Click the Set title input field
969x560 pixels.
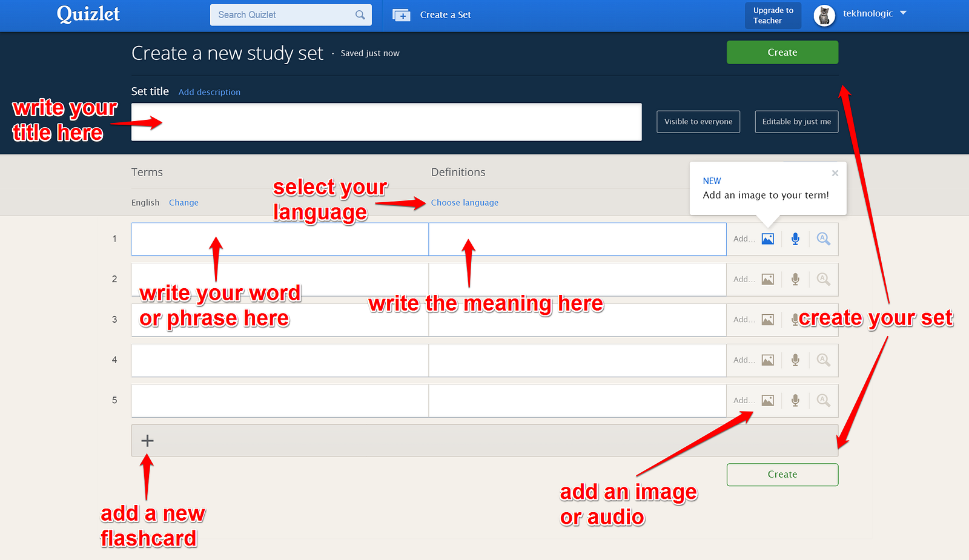pyautogui.click(x=386, y=122)
